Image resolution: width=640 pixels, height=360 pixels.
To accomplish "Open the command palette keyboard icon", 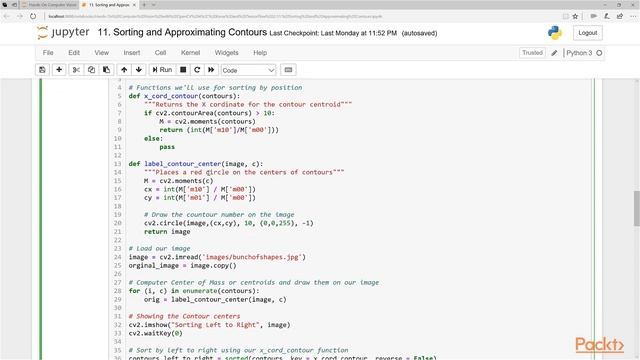I will 288,70.
